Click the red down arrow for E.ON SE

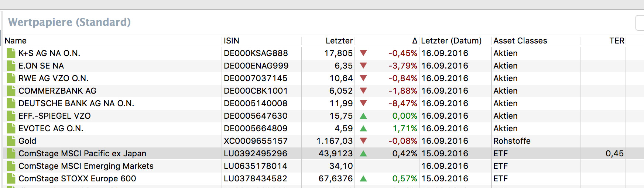click(x=363, y=66)
